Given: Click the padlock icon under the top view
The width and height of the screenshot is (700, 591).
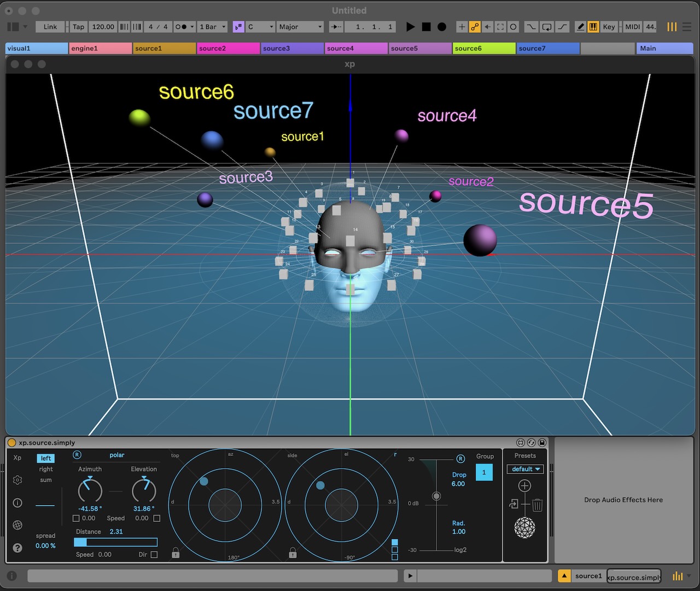Looking at the screenshot, I should click(x=176, y=553).
